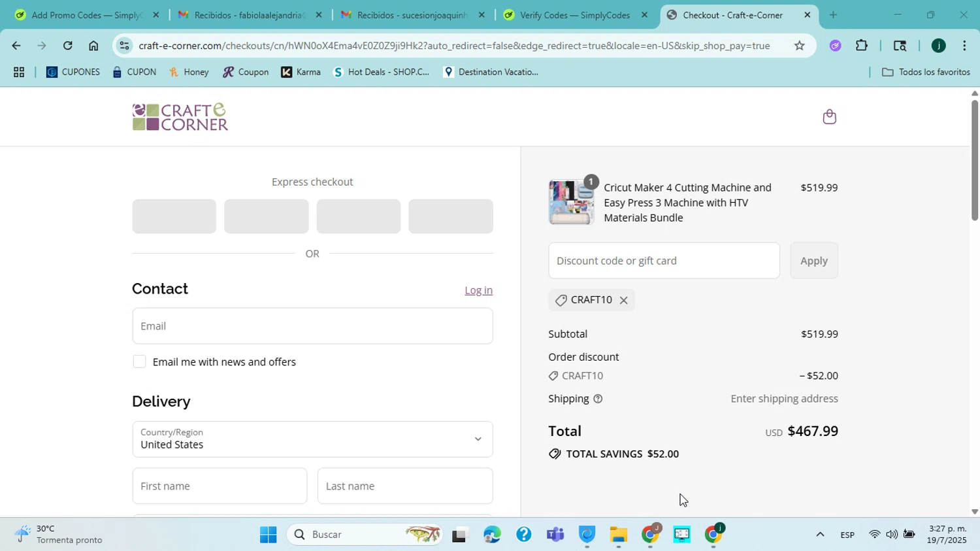Viewport: 980px width, 551px height.
Task: Click the first express checkout button
Action: (174, 216)
